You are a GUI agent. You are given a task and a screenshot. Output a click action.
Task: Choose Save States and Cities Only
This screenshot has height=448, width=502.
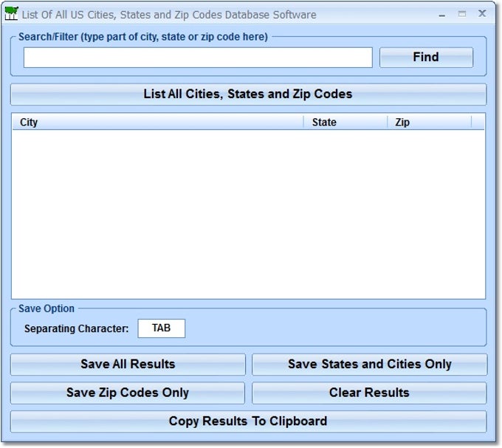pos(369,364)
